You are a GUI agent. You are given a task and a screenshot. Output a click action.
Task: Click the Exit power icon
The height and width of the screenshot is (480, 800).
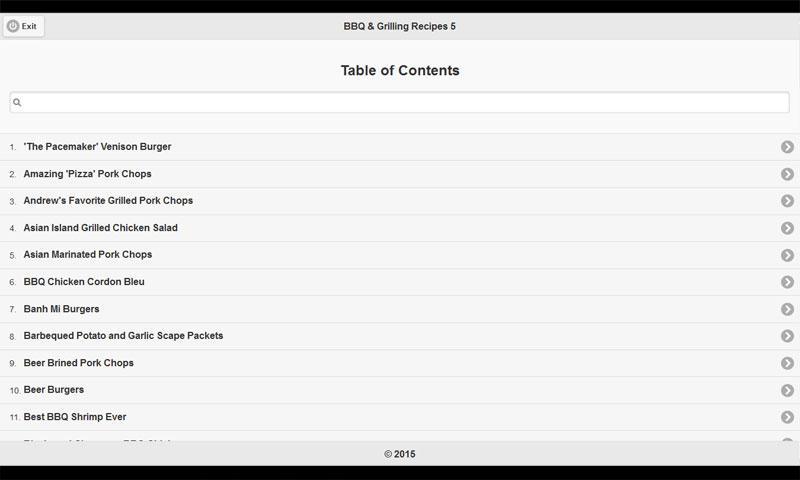click(13, 26)
